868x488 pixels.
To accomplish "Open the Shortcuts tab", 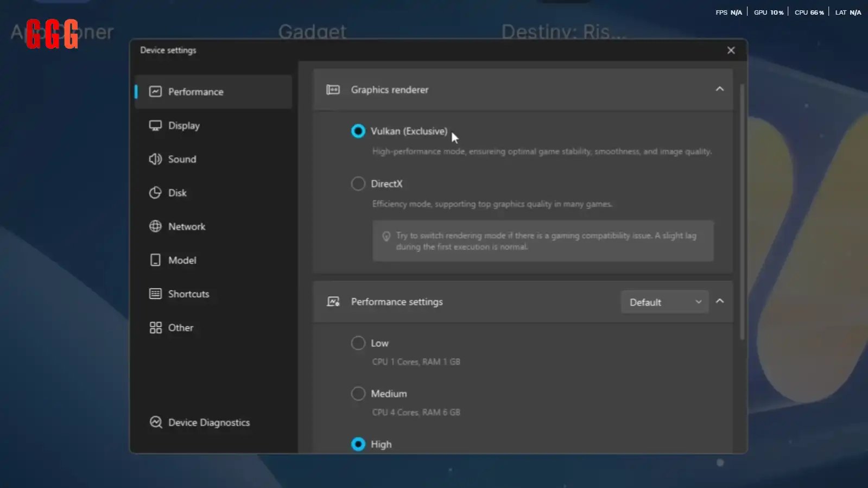I will (213, 294).
